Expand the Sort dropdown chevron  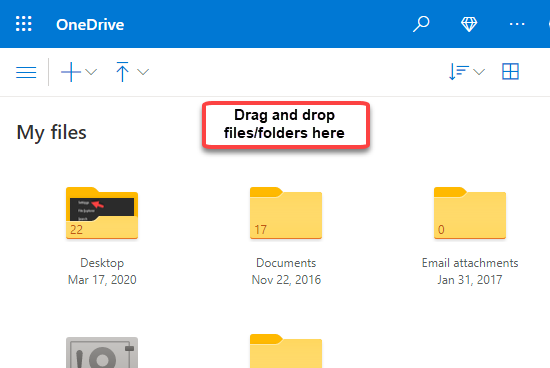click(479, 72)
